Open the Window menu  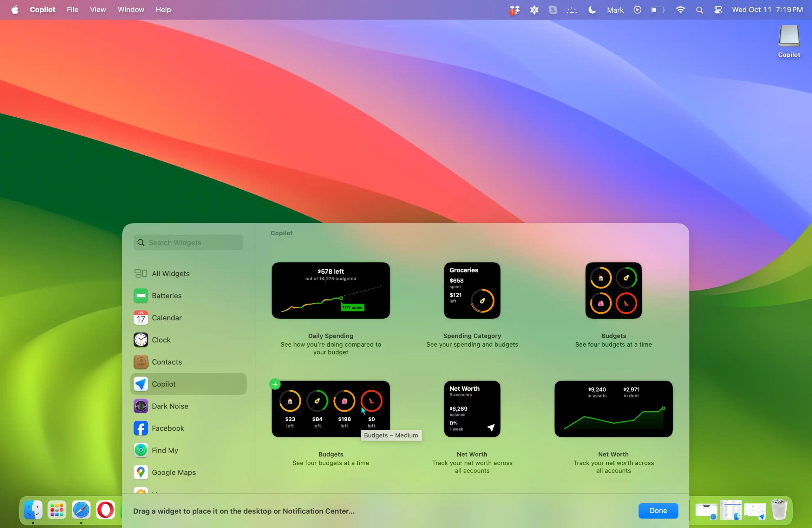[131, 10]
